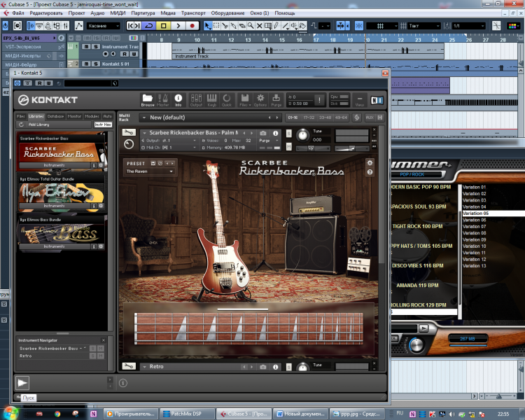Image resolution: width=525 pixels, height=420 pixels.
Task: Switch to Kontakt Monitor browser tab
Action: [74, 116]
